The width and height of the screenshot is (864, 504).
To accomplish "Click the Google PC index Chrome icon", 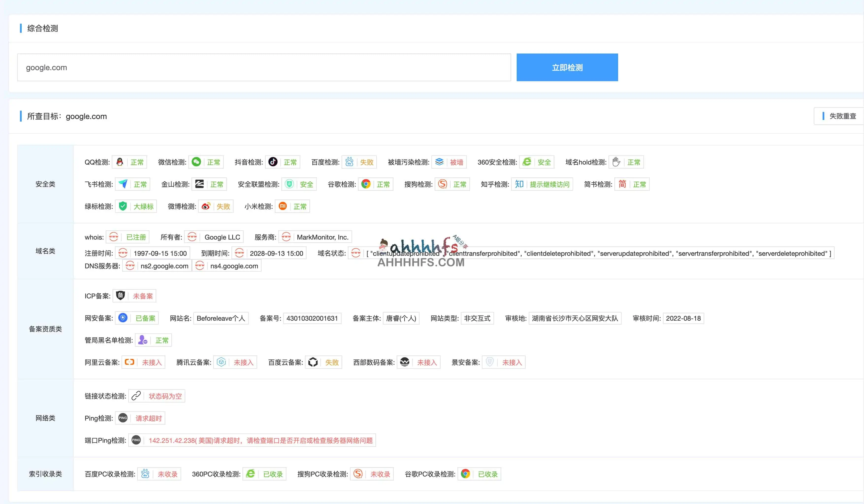I will pyautogui.click(x=465, y=474).
